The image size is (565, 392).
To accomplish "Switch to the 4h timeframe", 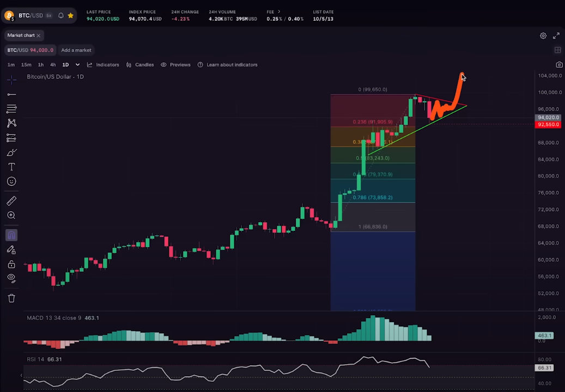I will click(53, 65).
